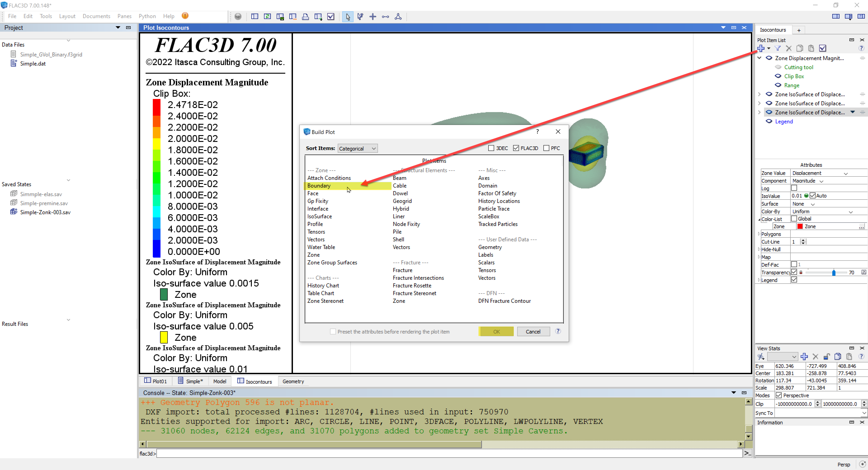Select Boundary in the Zone plot items
Screen dimensions: 868x470
pos(319,186)
